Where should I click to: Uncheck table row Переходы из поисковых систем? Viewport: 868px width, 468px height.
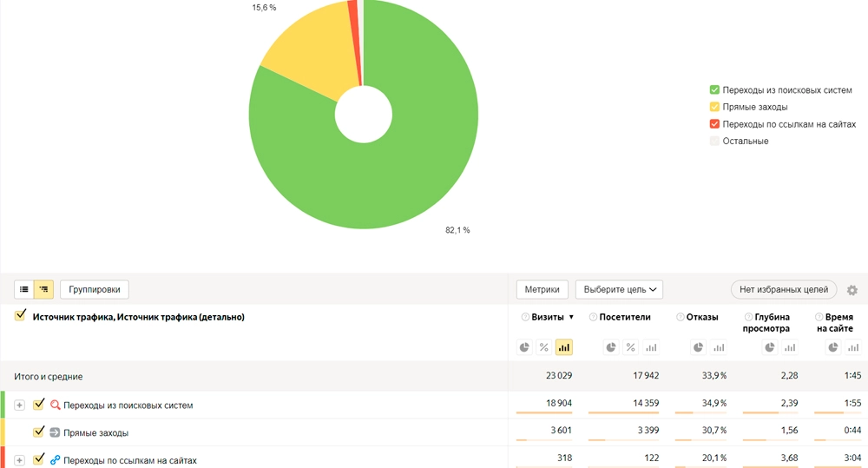tap(38, 405)
